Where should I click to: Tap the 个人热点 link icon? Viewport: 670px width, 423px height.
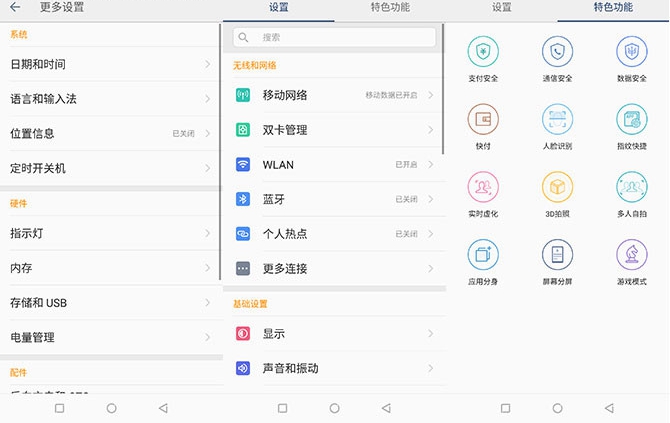(243, 234)
